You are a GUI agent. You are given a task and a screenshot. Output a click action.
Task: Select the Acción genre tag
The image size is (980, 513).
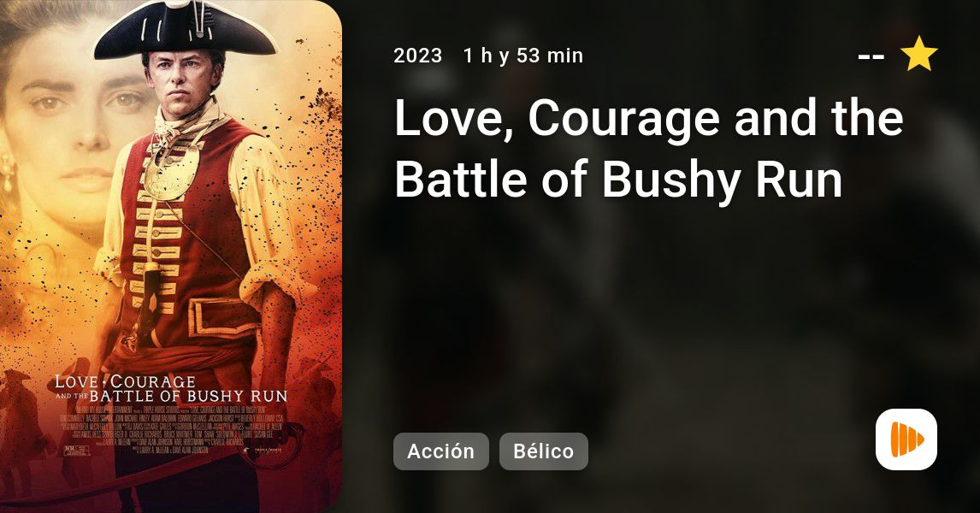click(440, 451)
